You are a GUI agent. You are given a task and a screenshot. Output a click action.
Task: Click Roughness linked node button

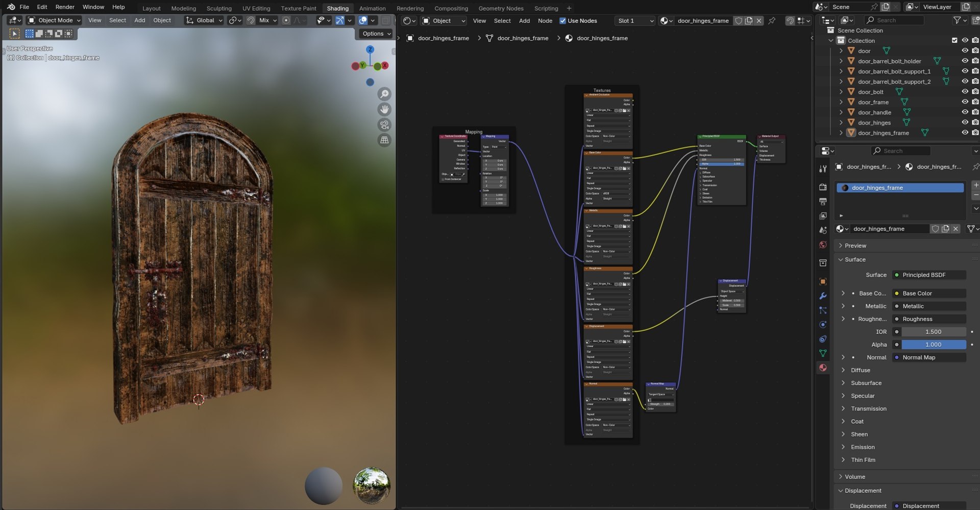(929, 319)
